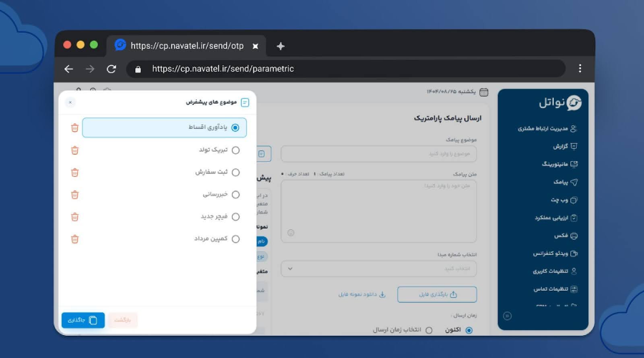Open the browser three-dot menu
Image resolution: width=644 pixels, height=358 pixels.
pyautogui.click(x=580, y=69)
